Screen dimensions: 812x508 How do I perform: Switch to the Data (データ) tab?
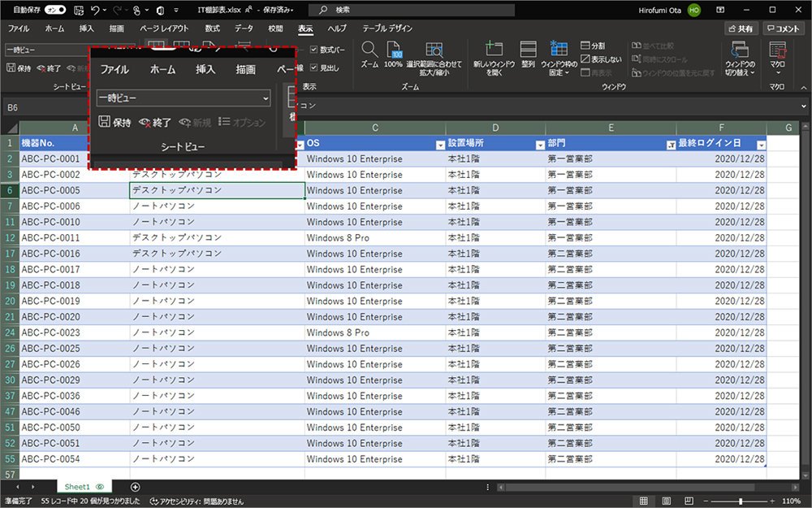[244, 28]
